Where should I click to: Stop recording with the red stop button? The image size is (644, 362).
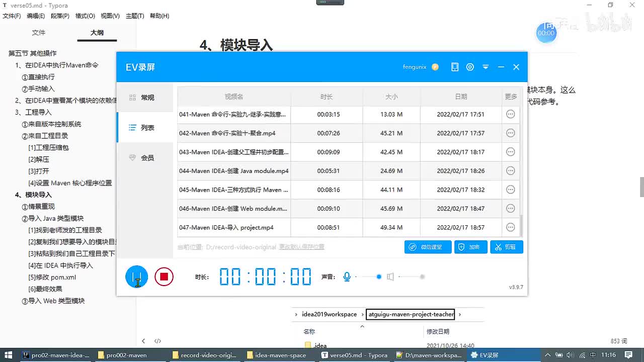(x=164, y=277)
